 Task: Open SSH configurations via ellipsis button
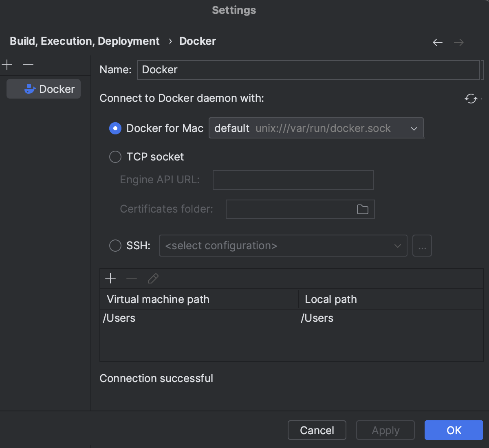point(422,246)
